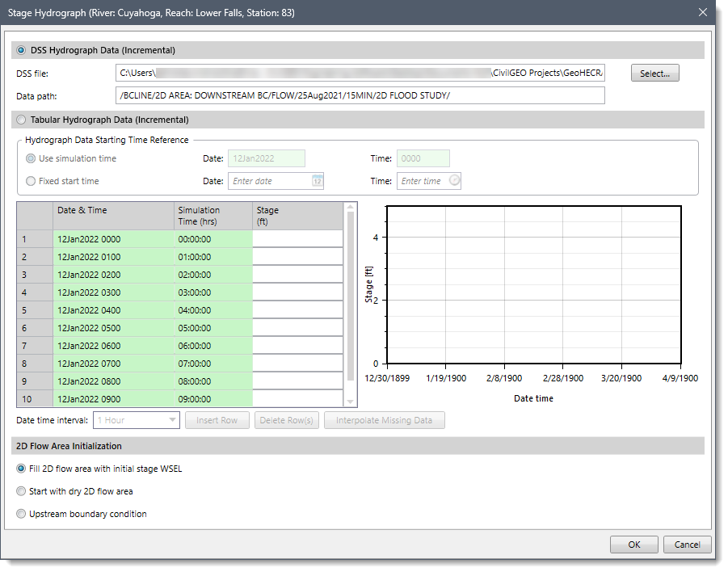Click the Data path input field

tap(360, 95)
